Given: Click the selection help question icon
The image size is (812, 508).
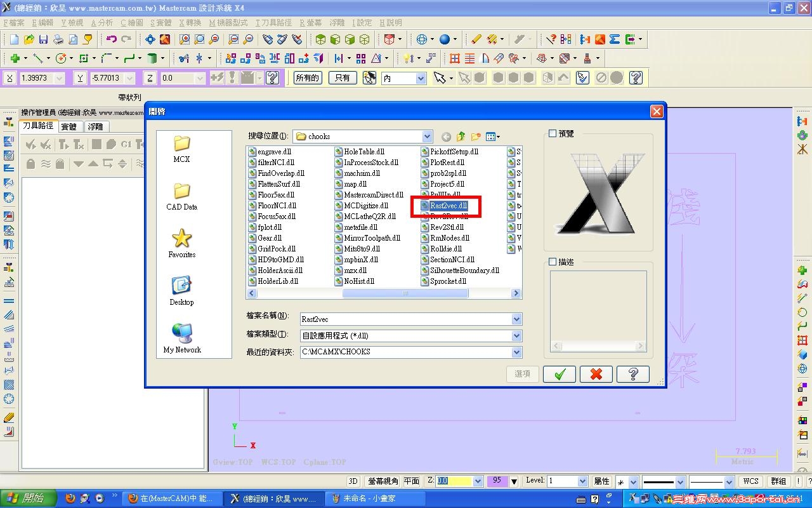Looking at the screenshot, I should pyautogui.click(x=636, y=78).
